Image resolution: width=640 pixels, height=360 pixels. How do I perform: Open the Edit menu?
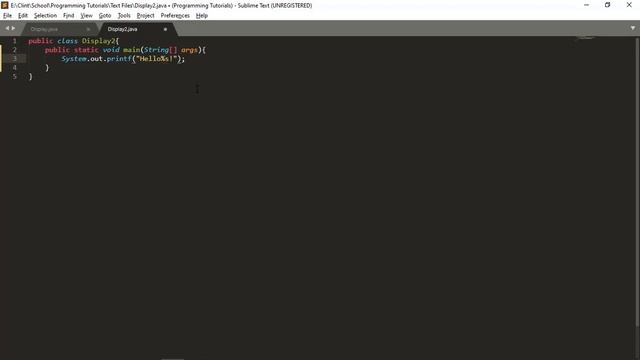[22, 16]
